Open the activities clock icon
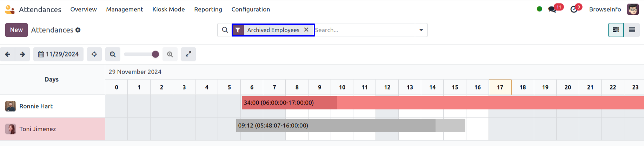The height and width of the screenshot is (146, 644). (x=574, y=9)
